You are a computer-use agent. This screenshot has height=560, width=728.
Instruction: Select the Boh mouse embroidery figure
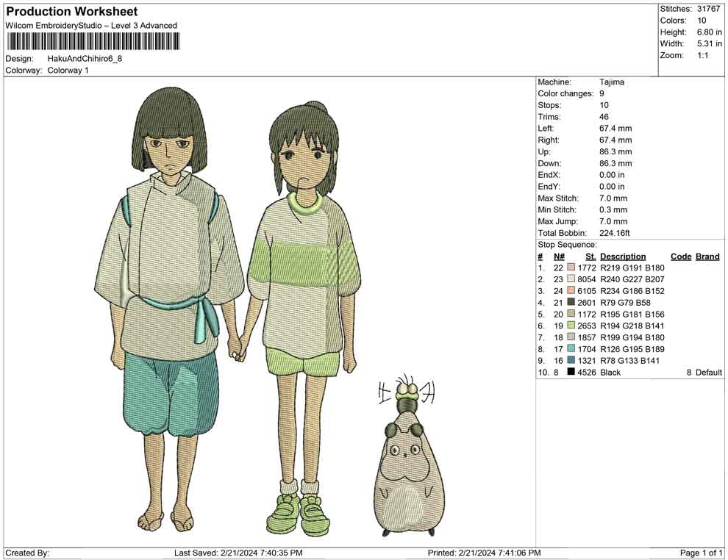coord(409,456)
